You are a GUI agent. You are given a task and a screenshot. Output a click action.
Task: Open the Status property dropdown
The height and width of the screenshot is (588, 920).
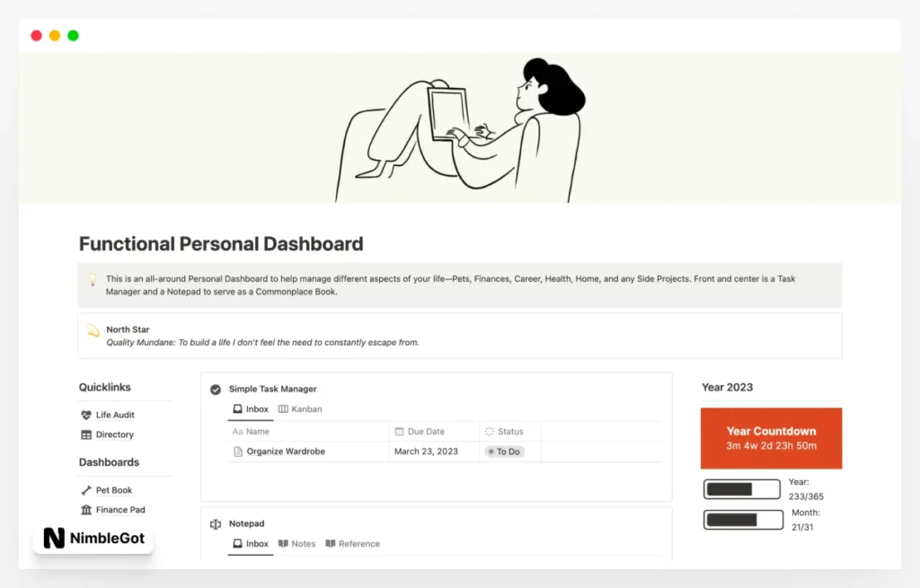pos(503,431)
